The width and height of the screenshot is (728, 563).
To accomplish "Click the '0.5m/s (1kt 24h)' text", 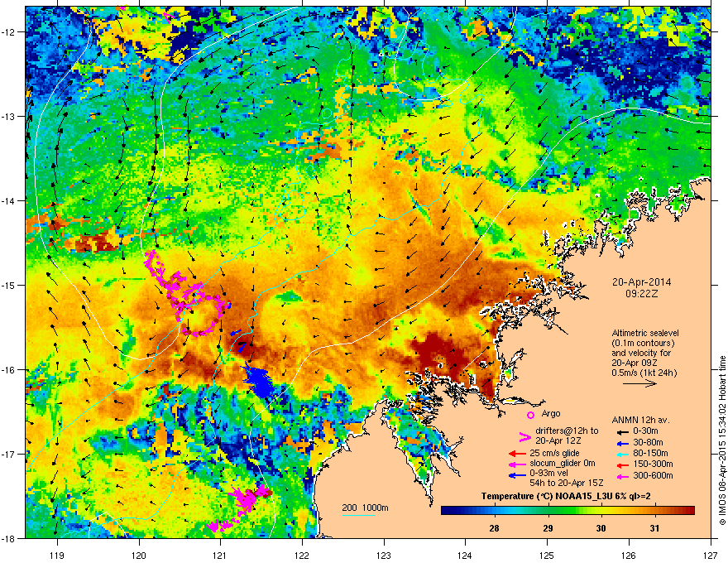I will point(644,373).
